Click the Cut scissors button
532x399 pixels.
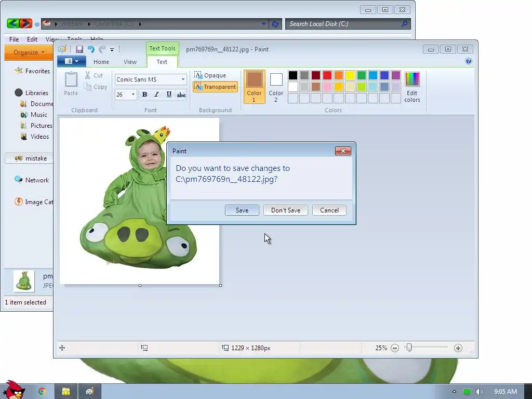tap(94, 75)
